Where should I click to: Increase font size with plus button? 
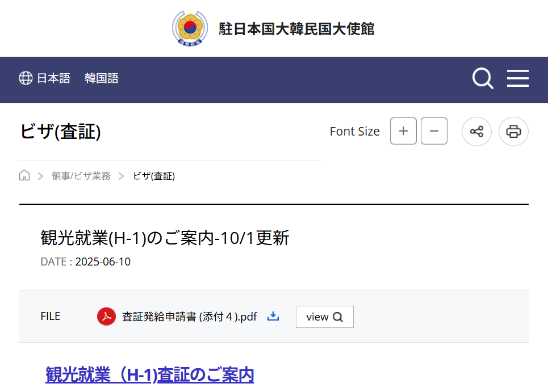(x=403, y=132)
